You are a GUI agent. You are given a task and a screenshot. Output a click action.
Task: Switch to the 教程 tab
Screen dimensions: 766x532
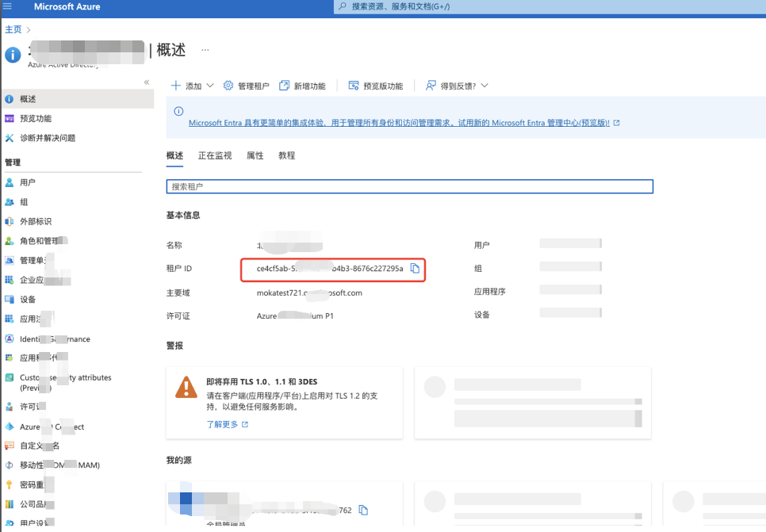287,155
